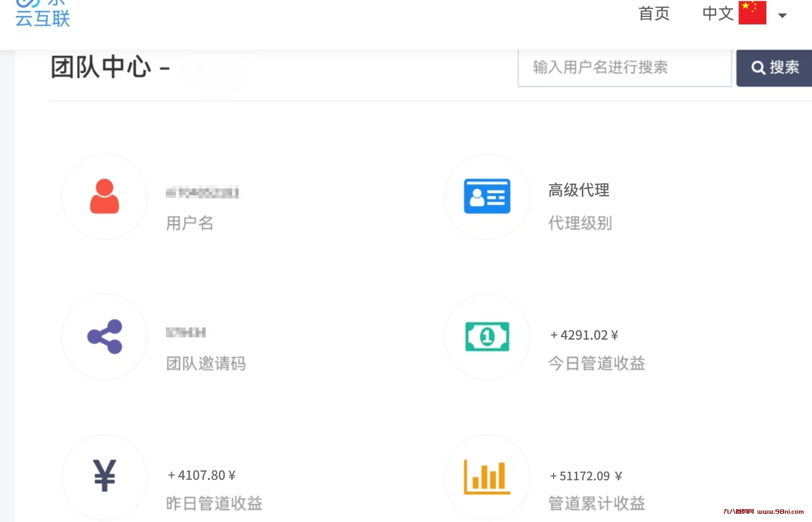Click the orange bar chart icon
Viewport: 812px width, 522px height.
(x=487, y=477)
